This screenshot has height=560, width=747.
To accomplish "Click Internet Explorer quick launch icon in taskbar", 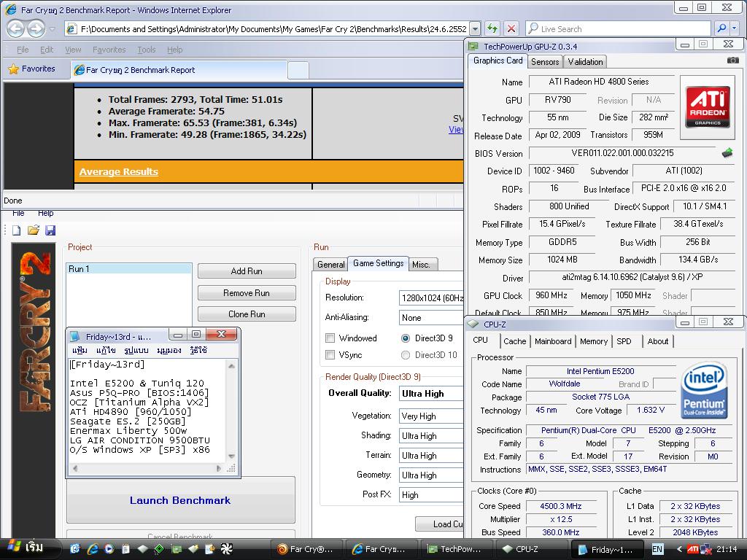I will pyautogui.click(x=93, y=549).
